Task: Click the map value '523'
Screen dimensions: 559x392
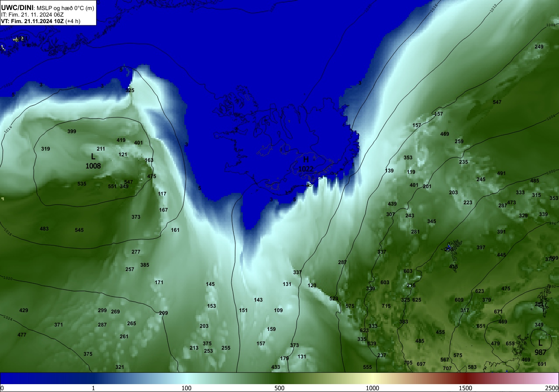Action: click(334, 299)
